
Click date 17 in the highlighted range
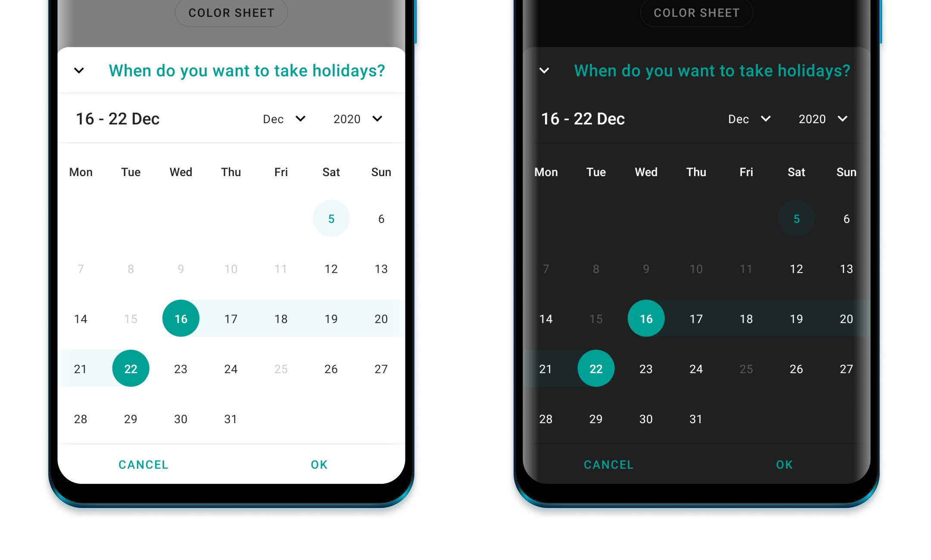[x=230, y=318]
